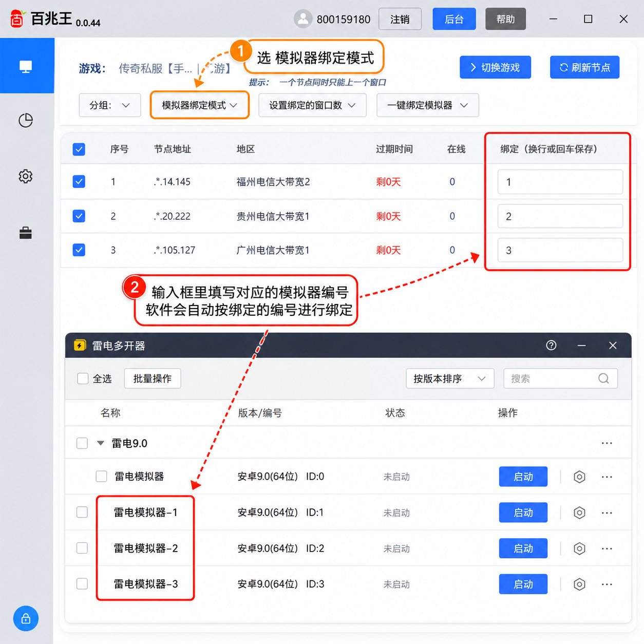Toggle the select-all checkbox in node table header
Image resolution: width=644 pixels, height=644 pixels.
(x=79, y=149)
